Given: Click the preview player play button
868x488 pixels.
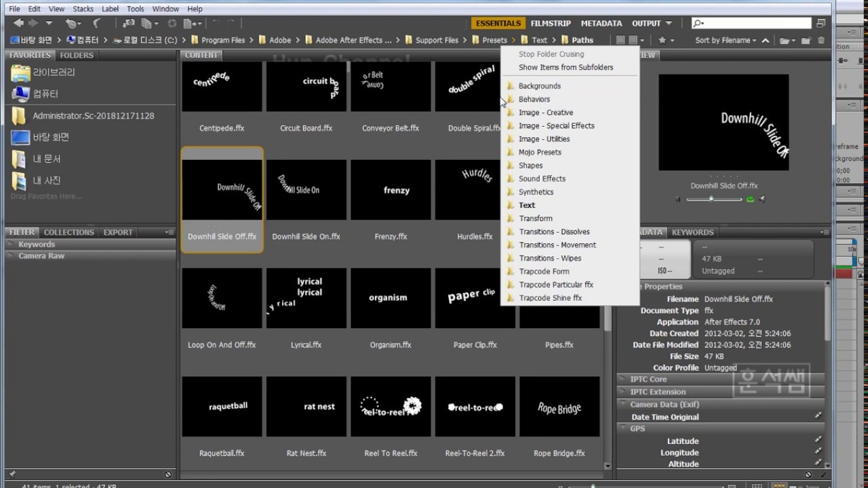Looking at the screenshot, I should click(677, 199).
